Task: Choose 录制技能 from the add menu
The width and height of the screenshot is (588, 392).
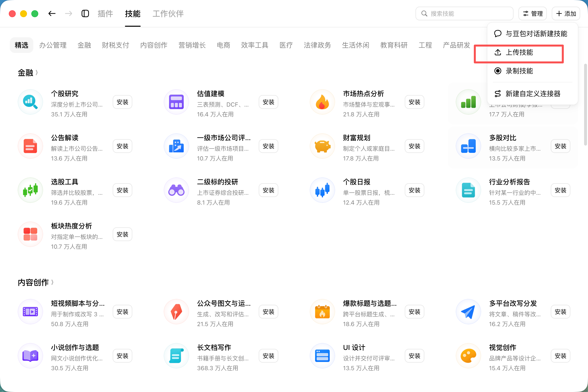Action: pyautogui.click(x=532, y=71)
